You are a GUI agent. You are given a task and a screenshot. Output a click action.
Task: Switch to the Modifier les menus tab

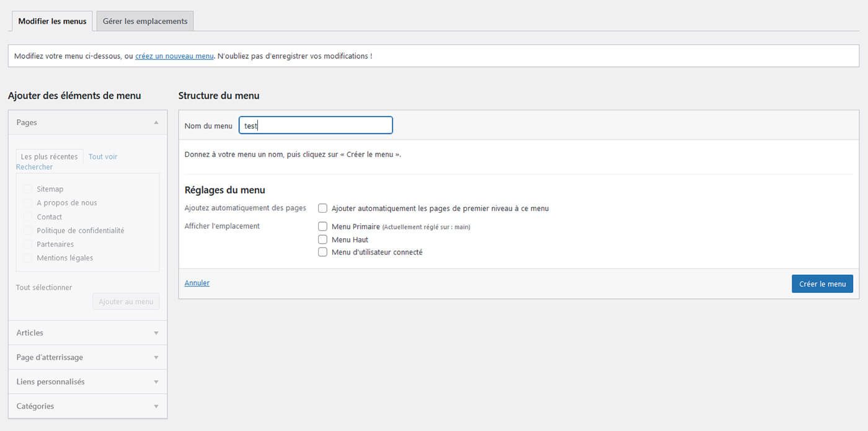point(52,21)
